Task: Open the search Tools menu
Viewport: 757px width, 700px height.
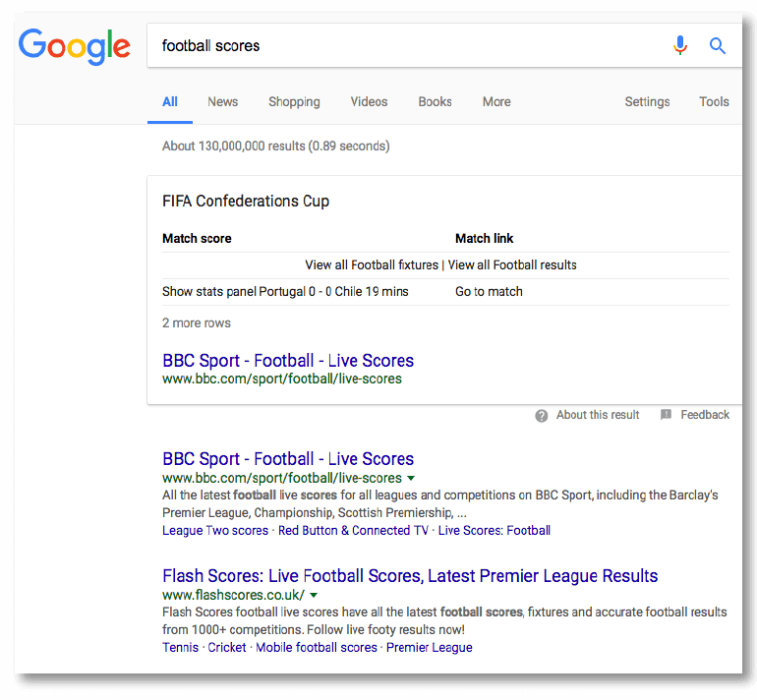Action: pos(714,101)
